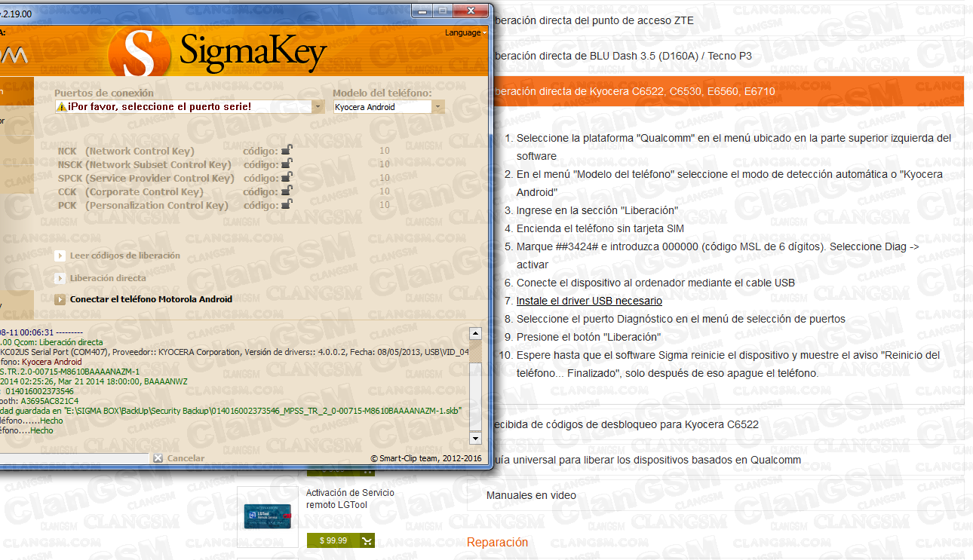Click the Smart-Clip team copyright text
Screen dimensions: 973x560
pos(426,458)
